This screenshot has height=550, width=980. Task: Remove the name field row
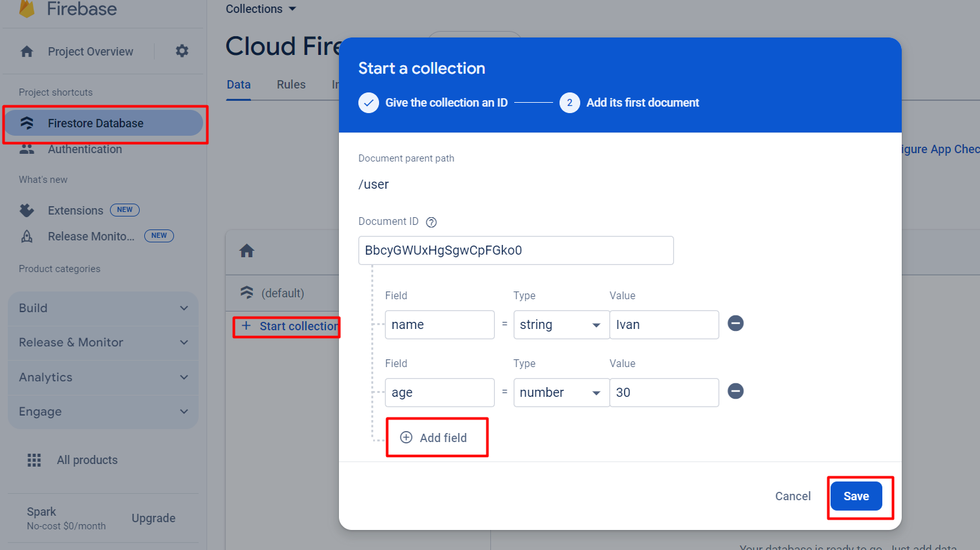coord(735,323)
